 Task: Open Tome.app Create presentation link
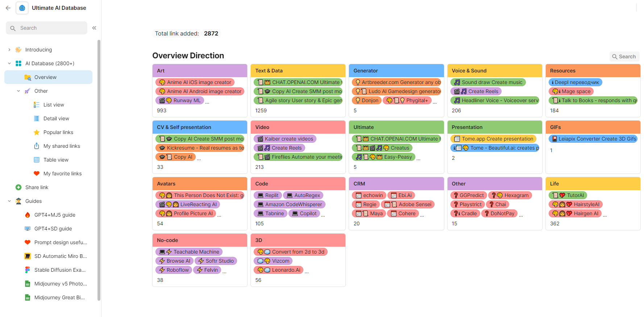(x=493, y=139)
